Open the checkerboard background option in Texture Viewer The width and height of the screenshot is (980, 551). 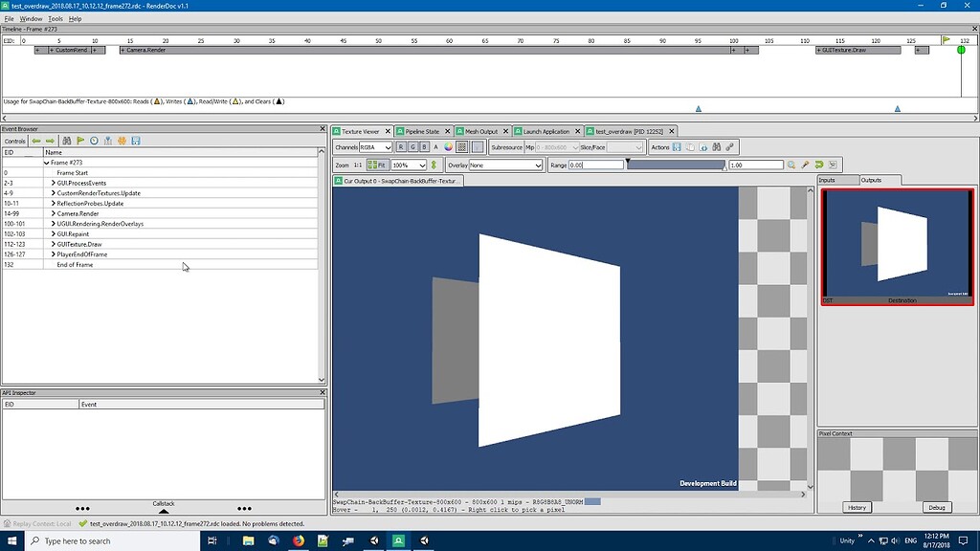coord(462,147)
